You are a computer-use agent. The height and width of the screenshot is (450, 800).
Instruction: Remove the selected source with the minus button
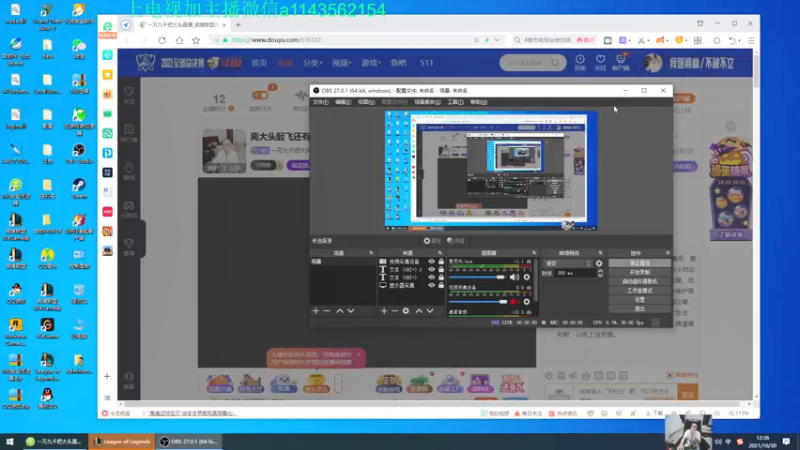tap(395, 311)
